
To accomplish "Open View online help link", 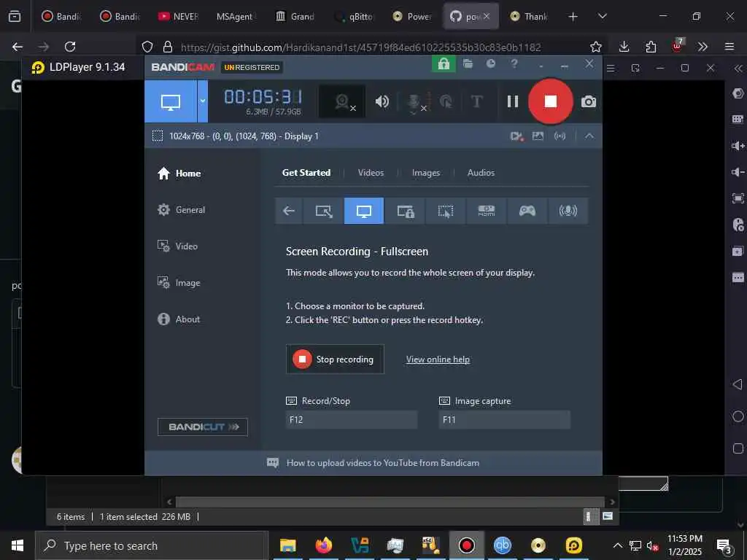I will [x=438, y=359].
